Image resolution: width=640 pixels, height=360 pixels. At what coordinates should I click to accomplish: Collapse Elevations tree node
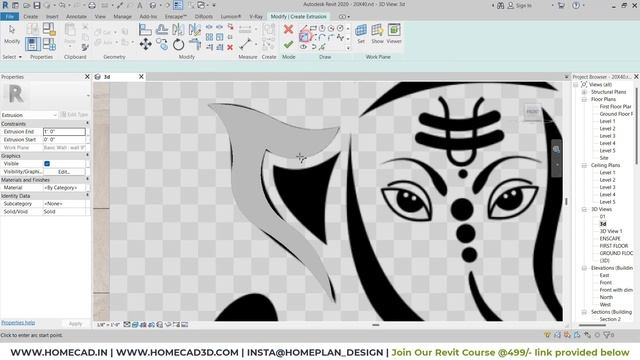[584, 268]
